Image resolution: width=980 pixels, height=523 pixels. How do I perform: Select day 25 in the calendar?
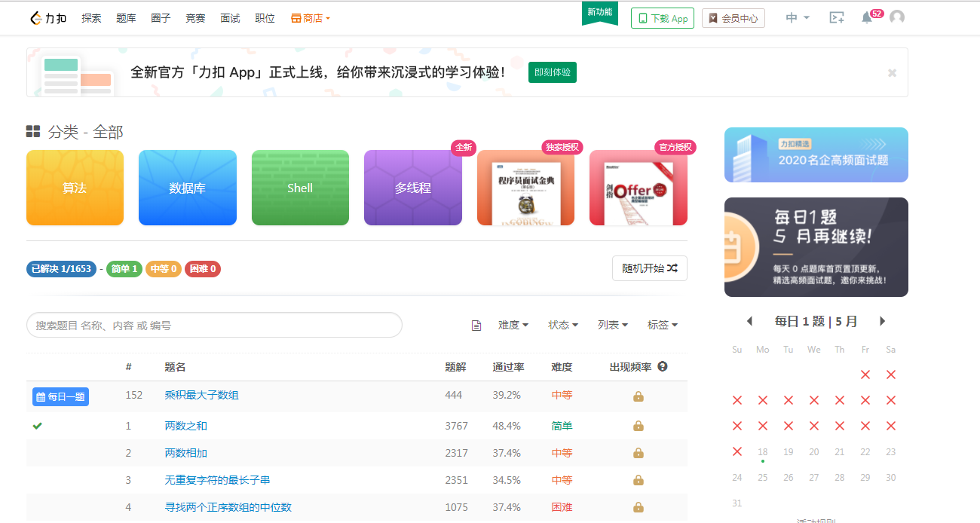click(x=763, y=478)
